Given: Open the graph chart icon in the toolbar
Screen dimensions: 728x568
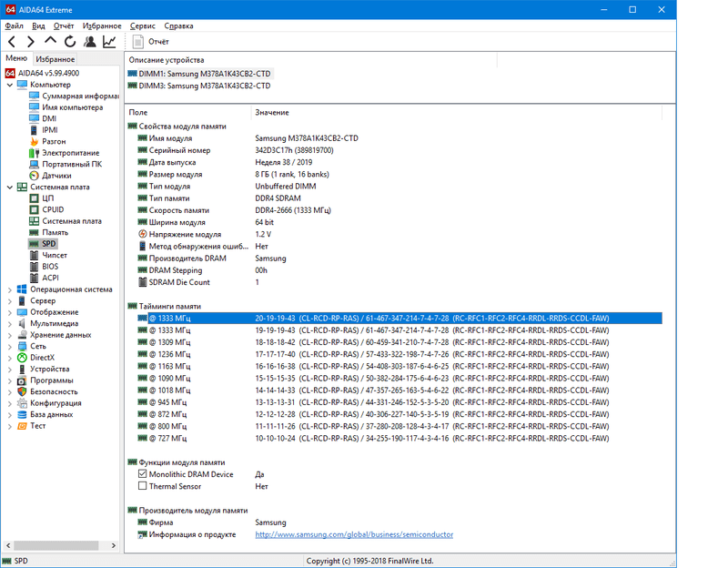Looking at the screenshot, I should pyautogui.click(x=109, y=42).
